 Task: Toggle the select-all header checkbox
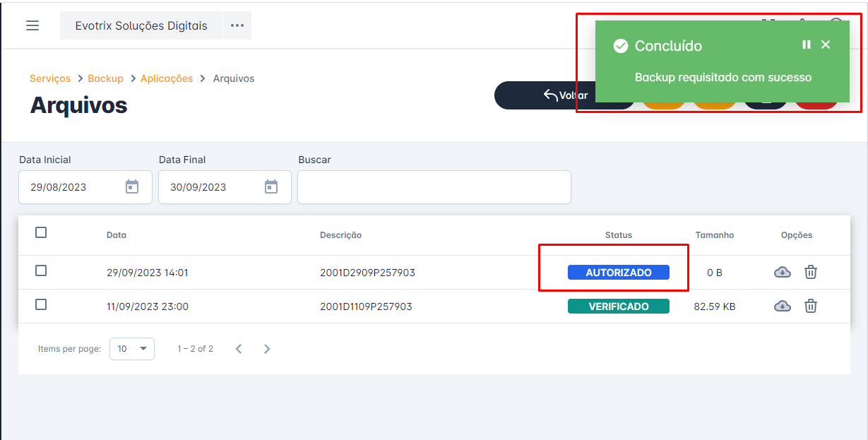pos(41,232)
